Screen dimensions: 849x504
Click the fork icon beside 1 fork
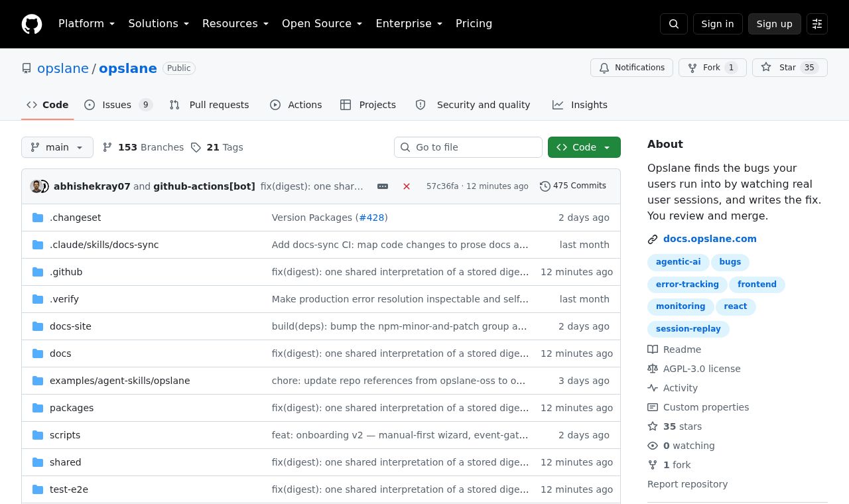[x=653, y=465]
